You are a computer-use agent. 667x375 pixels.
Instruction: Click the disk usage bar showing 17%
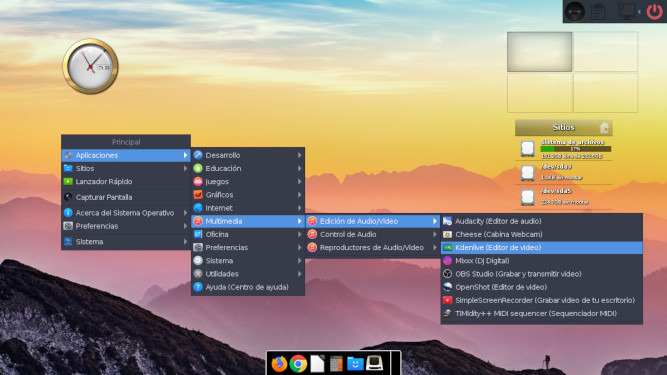(576, 149)
